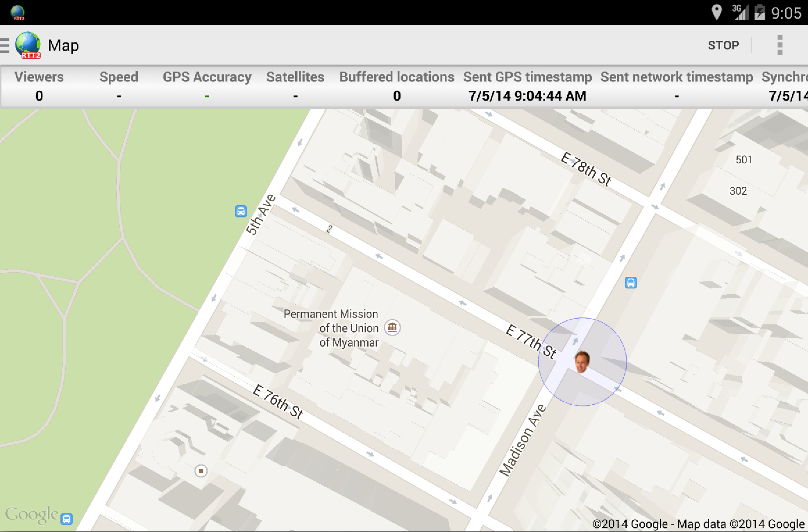Tap the Madison Ave street label
The width and height of the screenshot is (808, 532).
523,440
